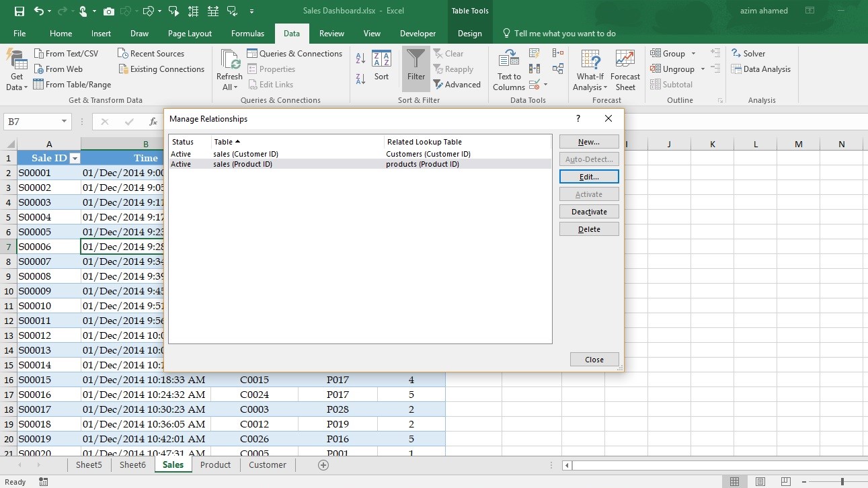Customize Quick Access Toolbar dropdown

[251, 11]
